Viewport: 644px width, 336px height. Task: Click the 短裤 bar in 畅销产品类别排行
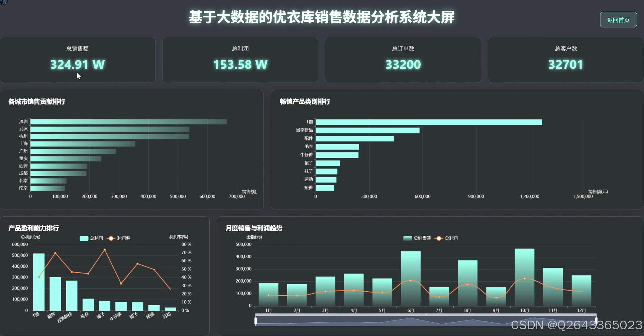click(x=325, y=188)
